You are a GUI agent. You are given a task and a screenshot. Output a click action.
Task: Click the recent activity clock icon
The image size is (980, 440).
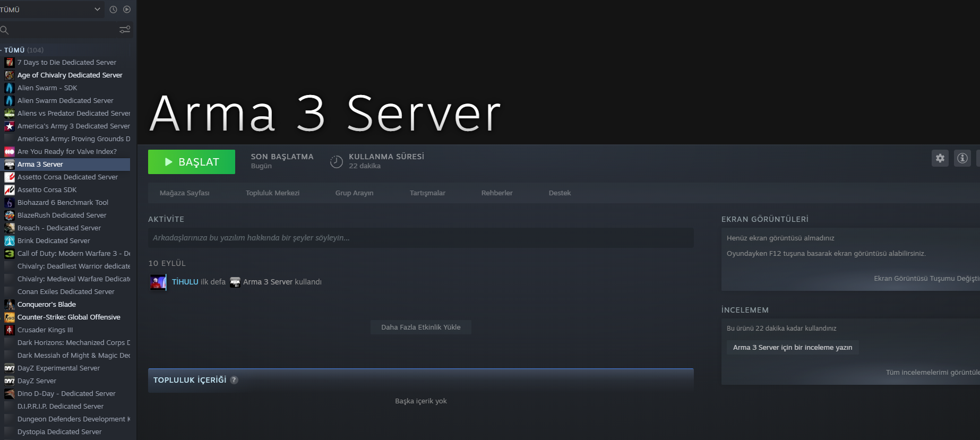point(113,10)
